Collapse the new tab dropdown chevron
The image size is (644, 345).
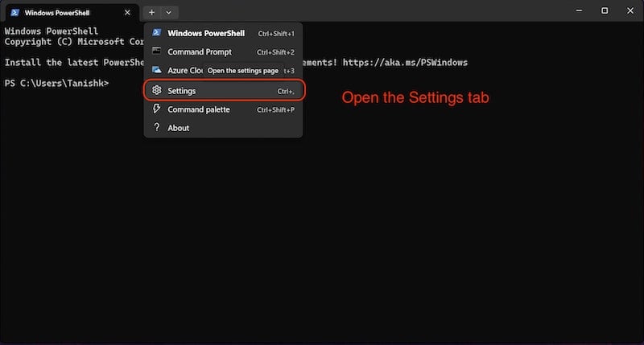pos(169,13)
